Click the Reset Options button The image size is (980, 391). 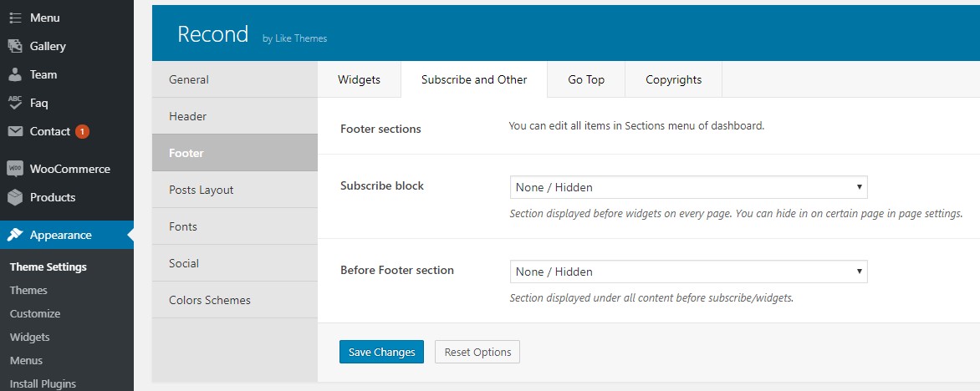click(477, 352)
